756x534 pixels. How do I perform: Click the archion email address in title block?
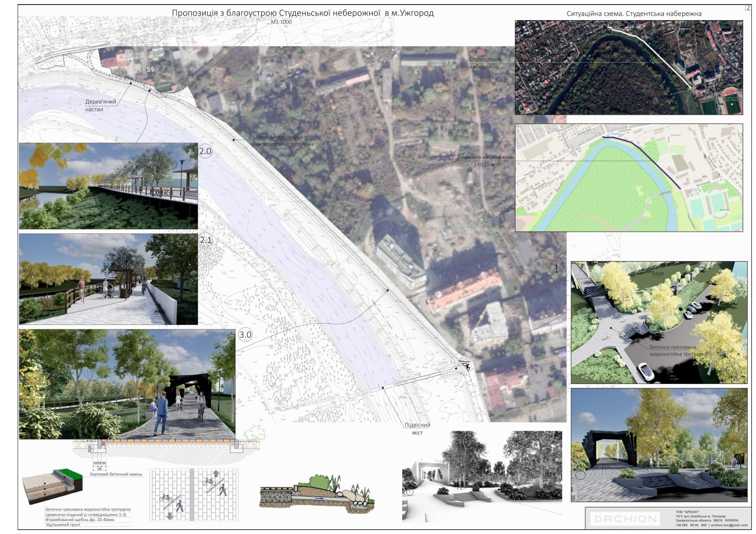pyautogui.click(x=729, y=525)
